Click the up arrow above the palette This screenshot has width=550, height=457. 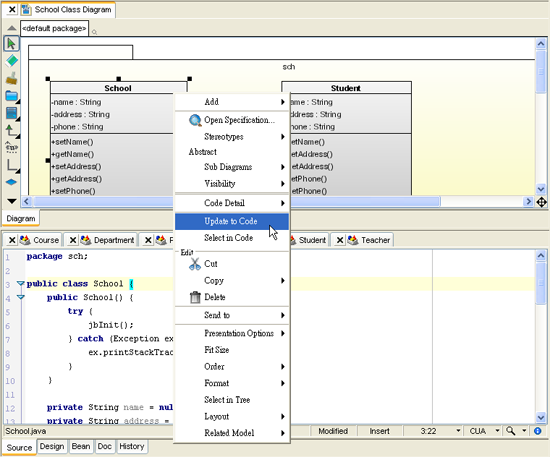12,28
